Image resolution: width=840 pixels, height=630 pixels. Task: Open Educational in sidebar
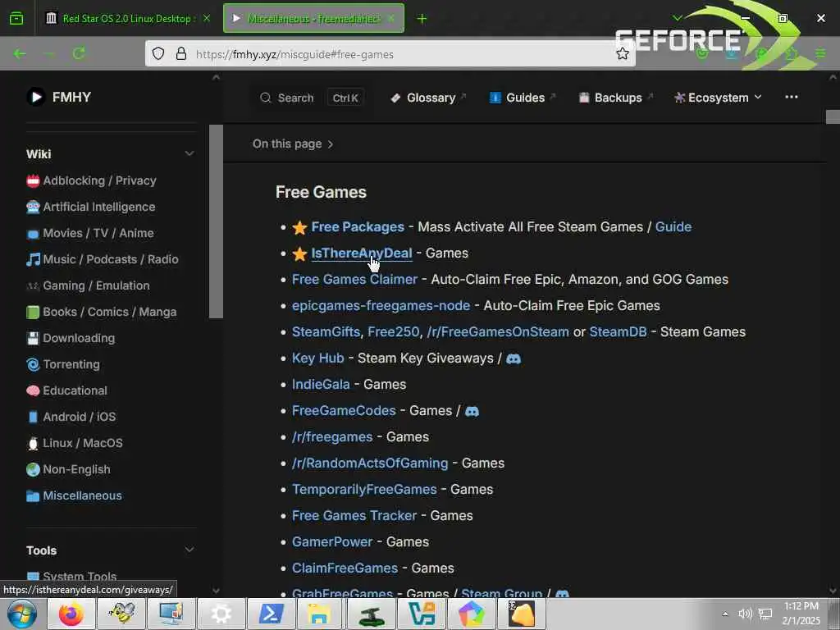pos(67,390)
